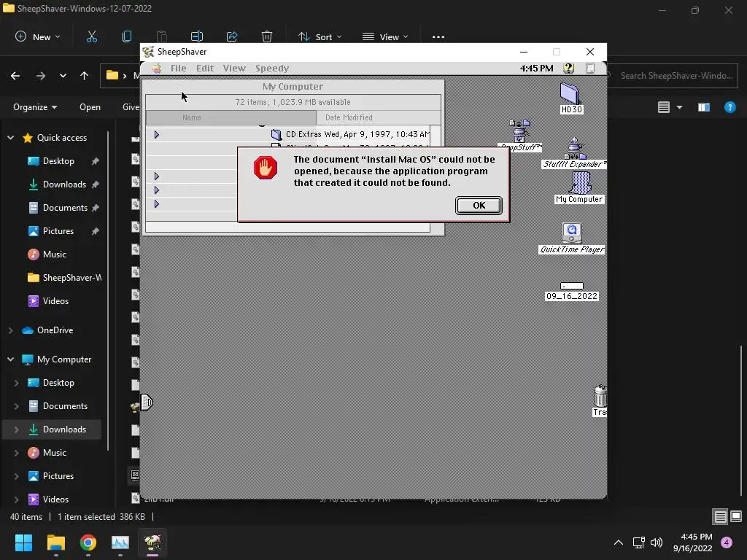The height and width of the screenshot is (560, 747).
Task: Click the Rename icon in Explorer
Action: click(197, 36)
